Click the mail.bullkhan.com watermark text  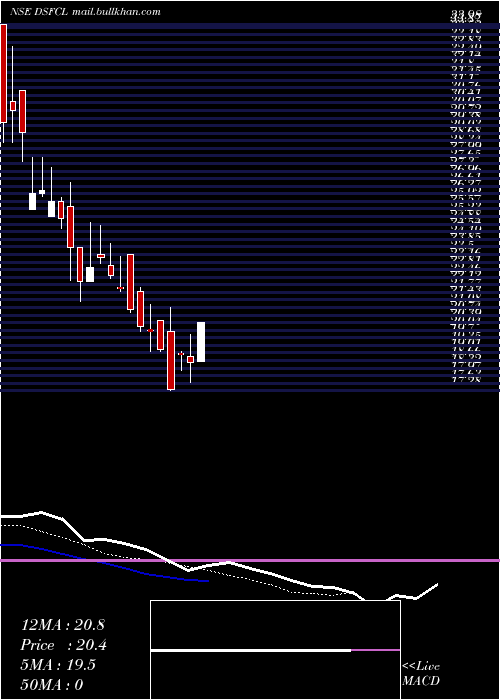pos(116,12)
